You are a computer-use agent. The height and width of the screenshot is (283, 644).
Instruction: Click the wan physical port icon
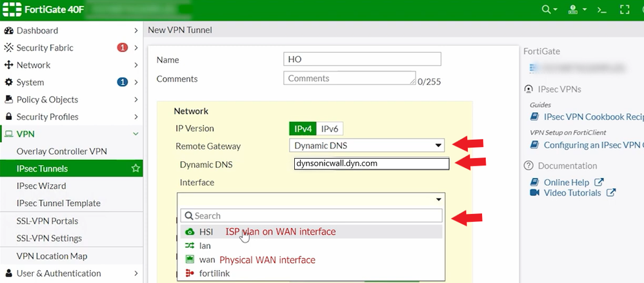coord(189,259)
